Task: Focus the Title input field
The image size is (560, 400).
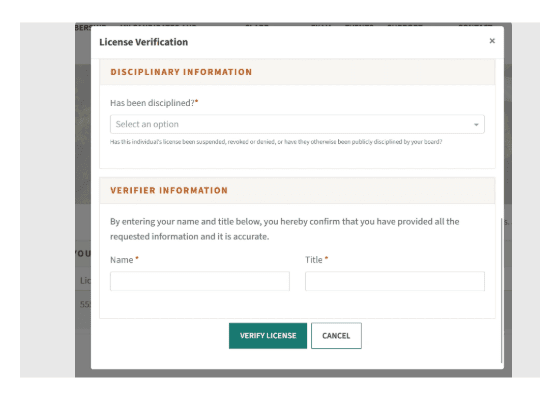Action: [395, 281]
